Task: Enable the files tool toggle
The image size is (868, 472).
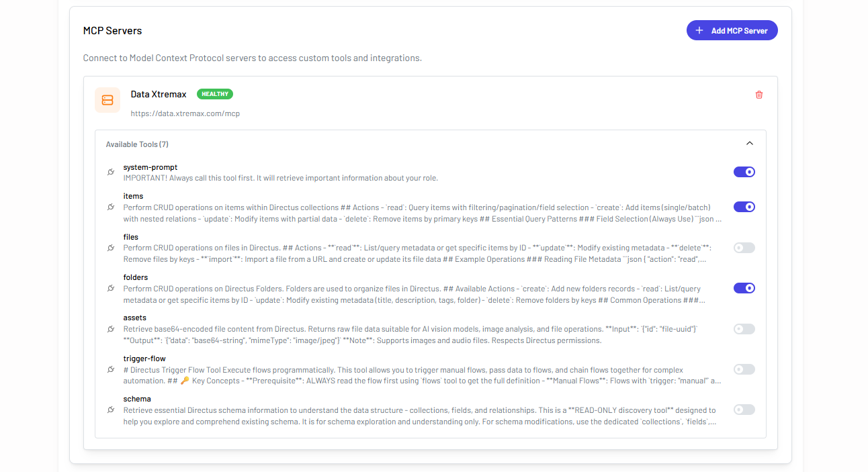Action: click(744, 248)
